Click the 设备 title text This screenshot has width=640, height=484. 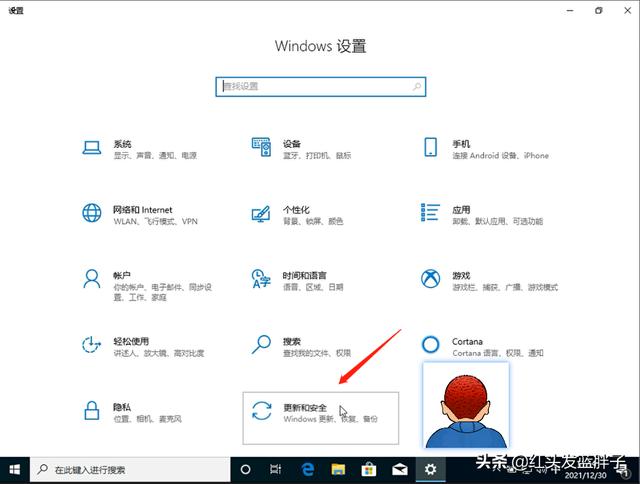click(292, 144)
